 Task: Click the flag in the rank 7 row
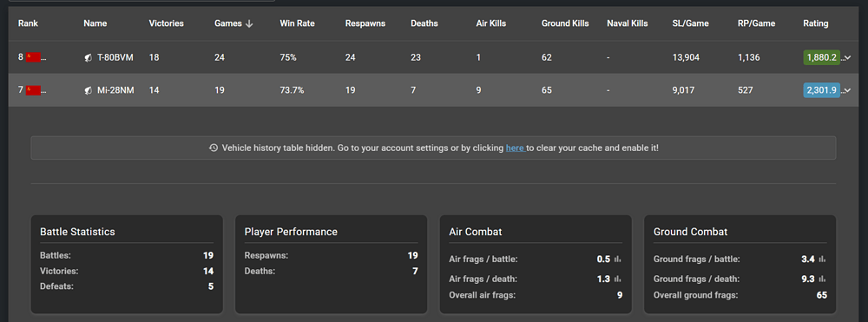(x=33, y=90)
